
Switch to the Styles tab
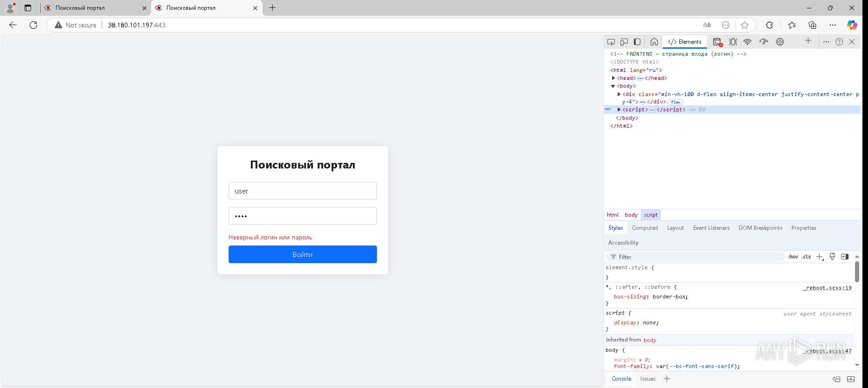tap(615, 228)
